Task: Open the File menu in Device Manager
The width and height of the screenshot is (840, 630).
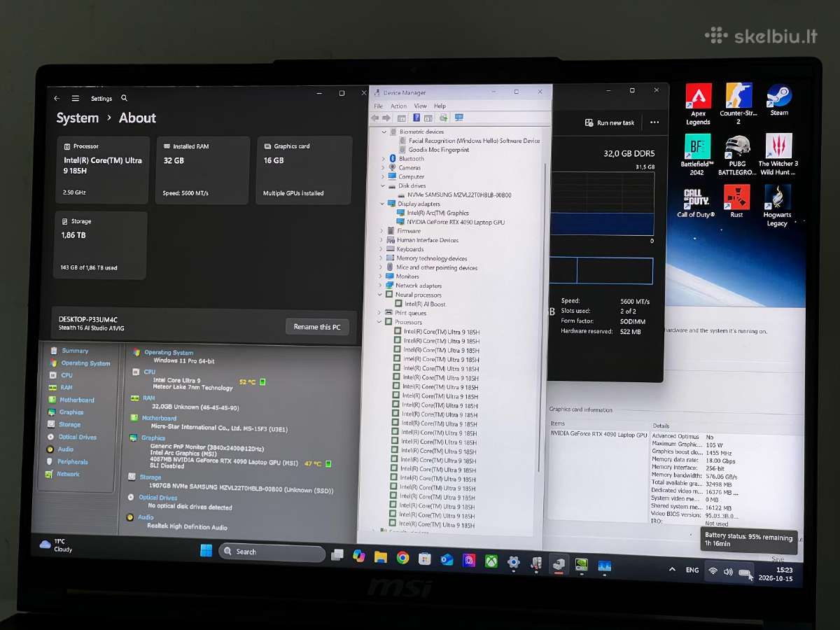Action: (378, 106)
